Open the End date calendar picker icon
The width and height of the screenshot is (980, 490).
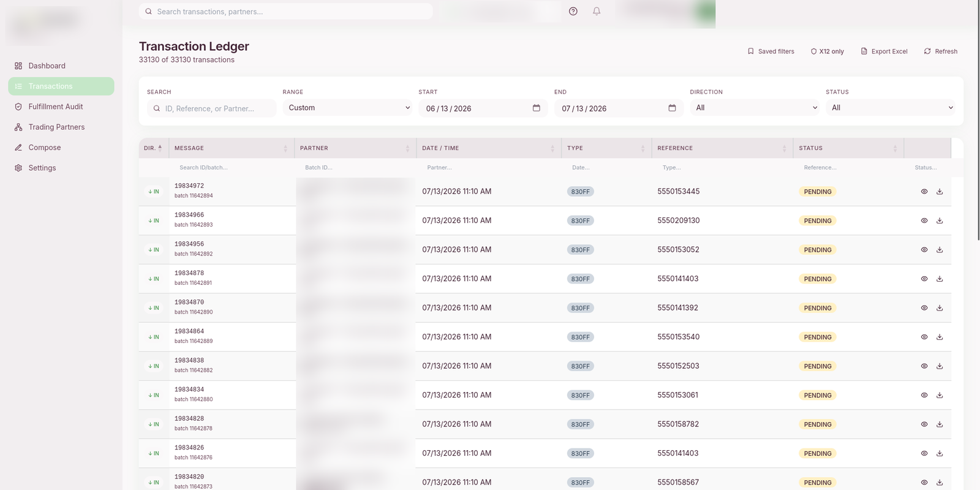[x=672, y=108]
